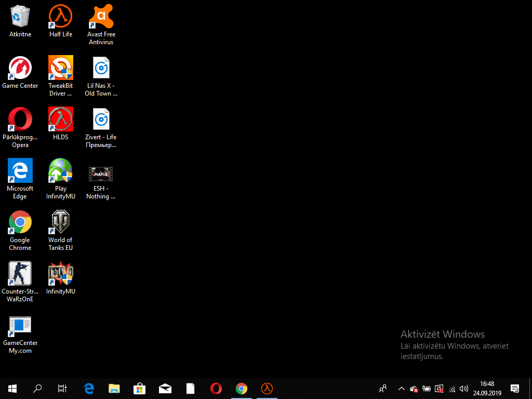Open taskbar search

point(37,389)
